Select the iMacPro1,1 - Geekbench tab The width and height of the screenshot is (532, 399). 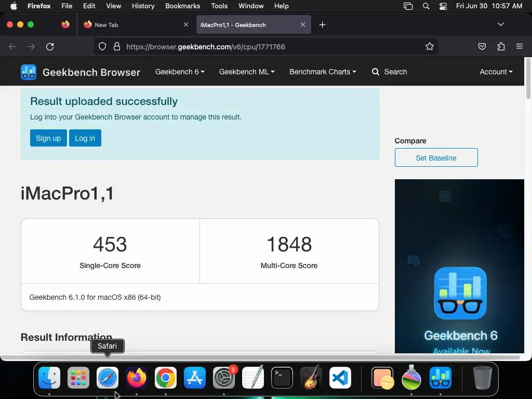(x=254, y=25)
